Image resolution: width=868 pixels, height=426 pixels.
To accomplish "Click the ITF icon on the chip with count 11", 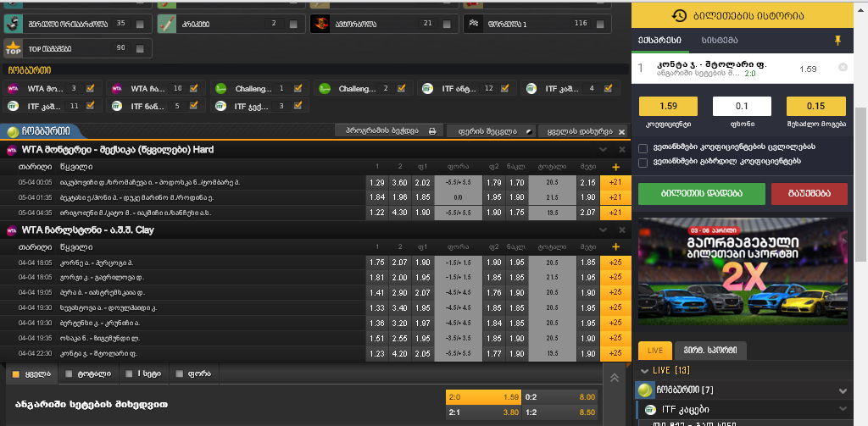I will 14,106.
